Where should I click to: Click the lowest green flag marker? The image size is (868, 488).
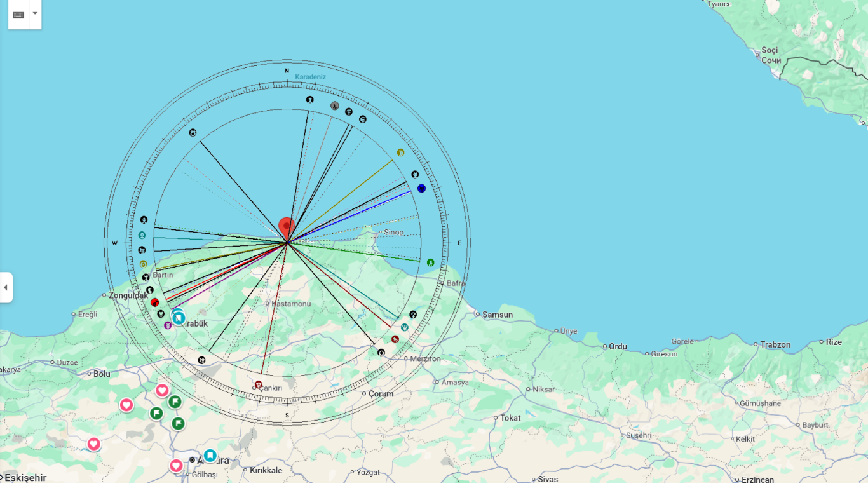(178, 423)
